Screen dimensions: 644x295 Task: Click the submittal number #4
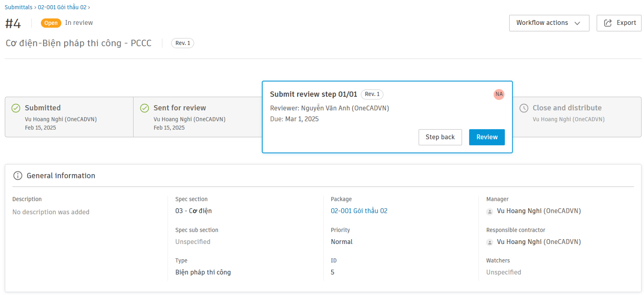13,24
